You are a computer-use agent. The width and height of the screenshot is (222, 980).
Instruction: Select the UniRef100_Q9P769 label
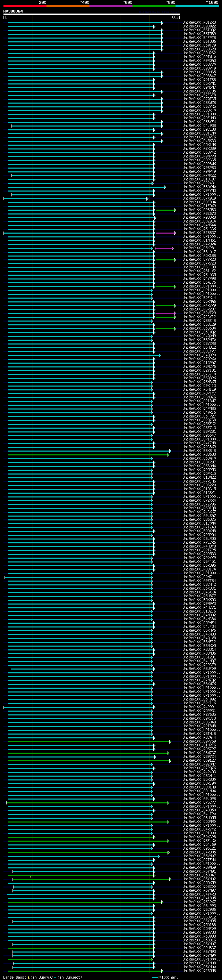pyautogui.click(x=199, y=742)
